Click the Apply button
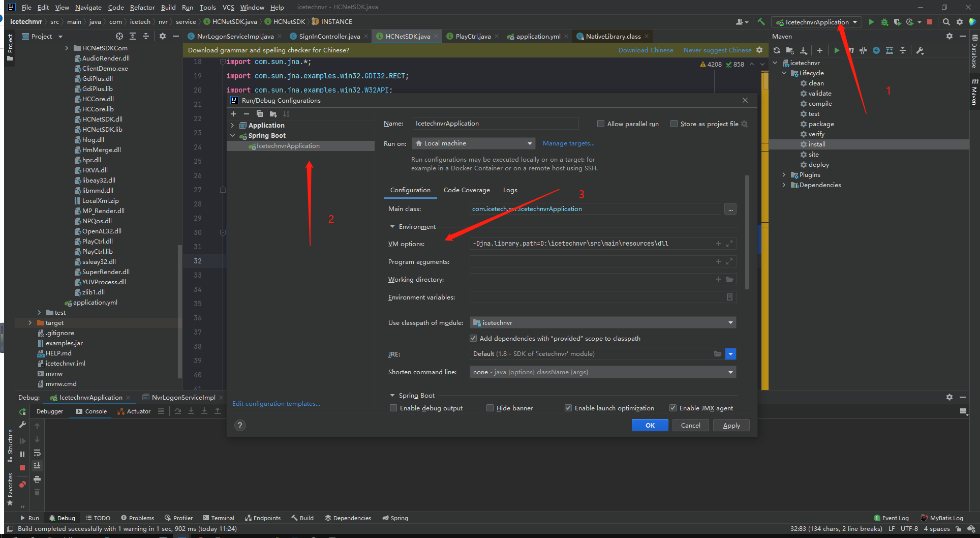Viewport: 980px width, 538px height. click(x=731, y=425)
